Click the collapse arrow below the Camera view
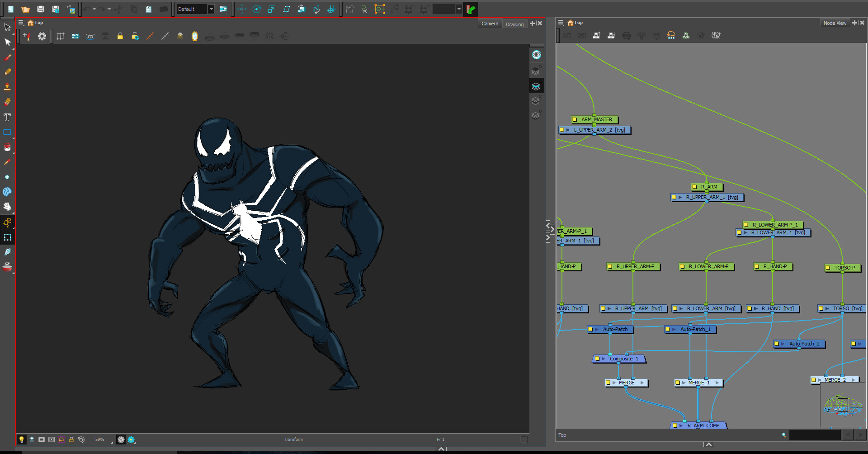Image resolution: width=868 pixels, height=454 pixels. 441,449
